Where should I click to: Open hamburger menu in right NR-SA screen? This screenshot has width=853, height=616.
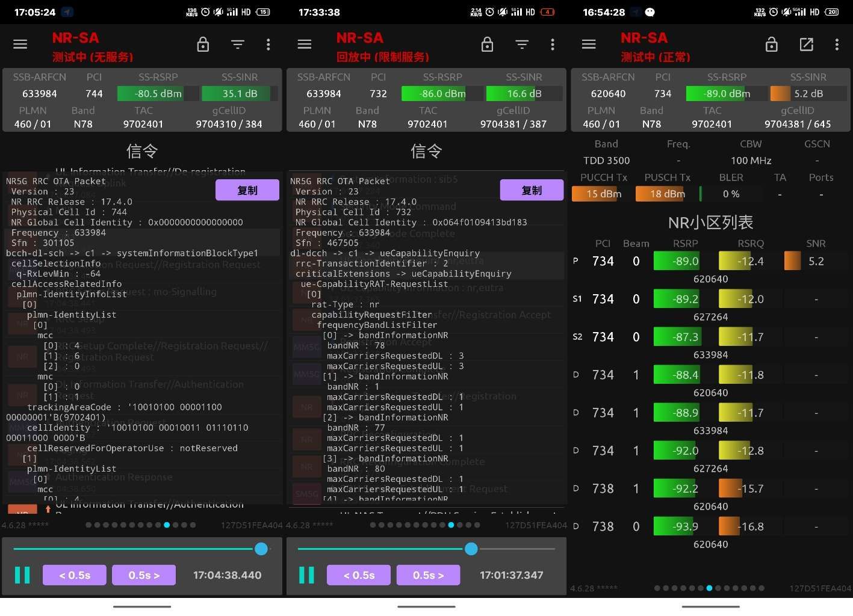(589, 45)
